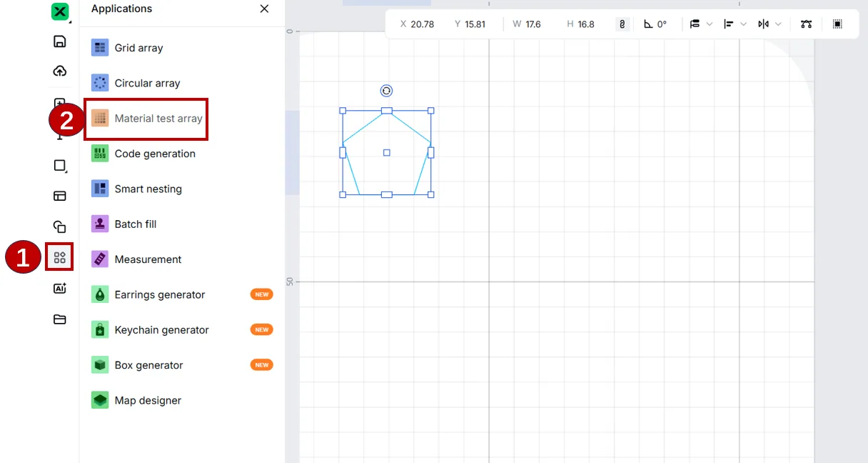Click the Save project icon in sidebar
The height and width of the screenshot is (463, 868).
point(60,41)
